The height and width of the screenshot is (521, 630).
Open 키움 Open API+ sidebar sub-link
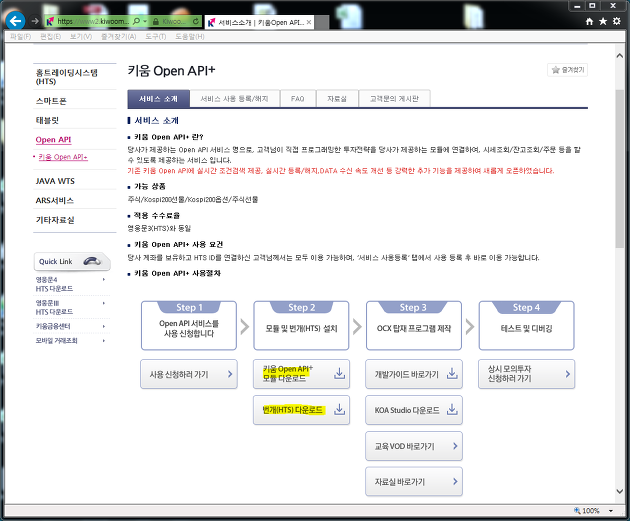[63, 157]
